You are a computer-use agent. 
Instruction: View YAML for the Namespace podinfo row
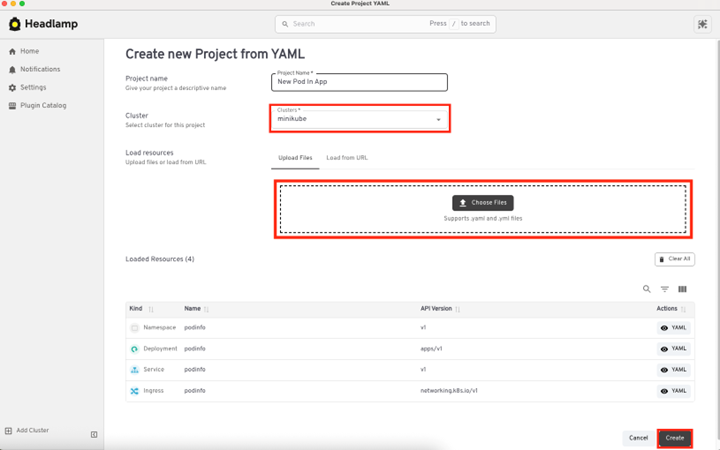[674, 328]
